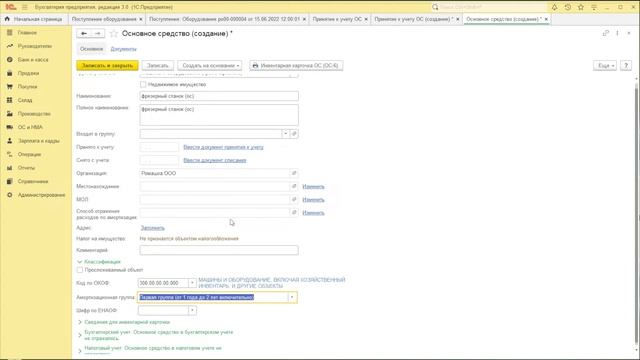
Task: Open Амортизационная группа dropdown arrow
Action: click(x=292, y=297)
